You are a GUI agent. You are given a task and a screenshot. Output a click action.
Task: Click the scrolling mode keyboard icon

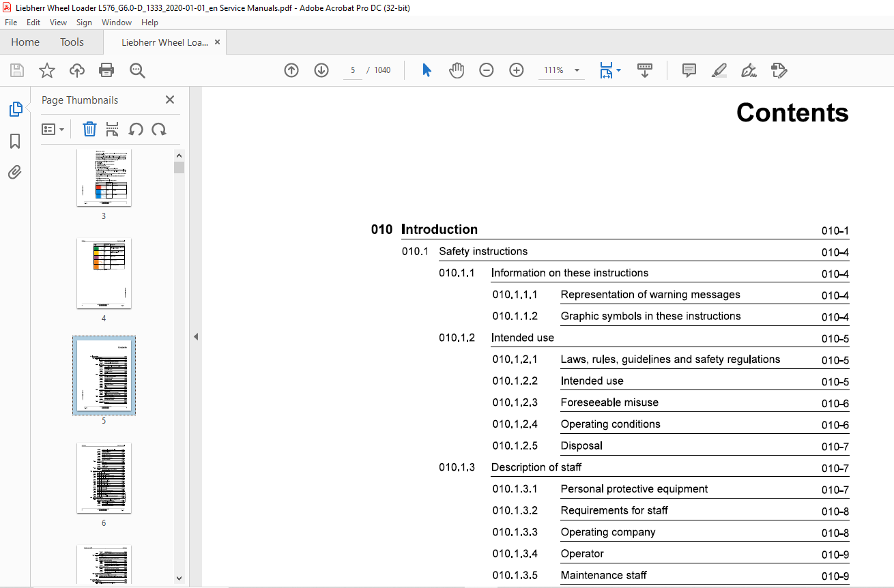(x=645, y=70)
